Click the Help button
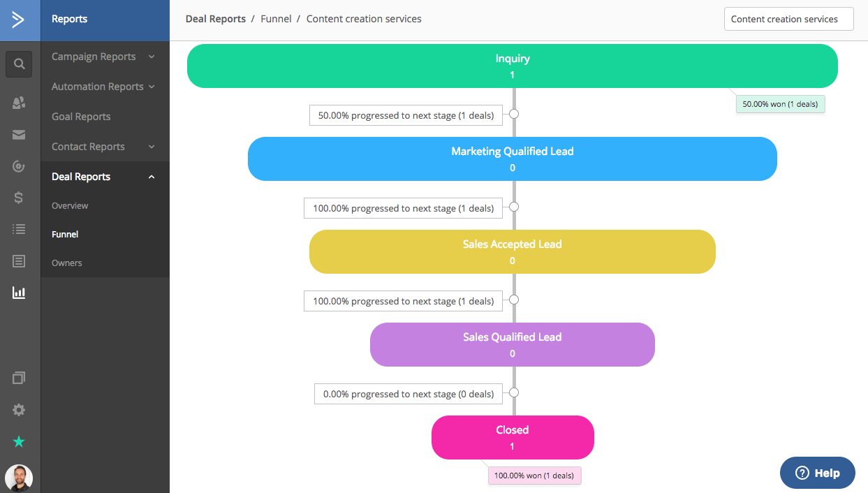The image size is (868, 493). coord(817,473)
